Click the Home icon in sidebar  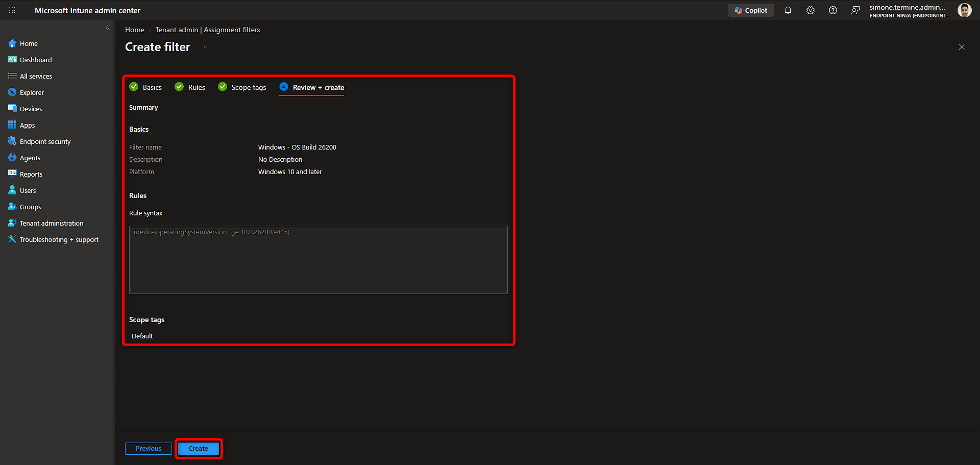pos(12,43)
